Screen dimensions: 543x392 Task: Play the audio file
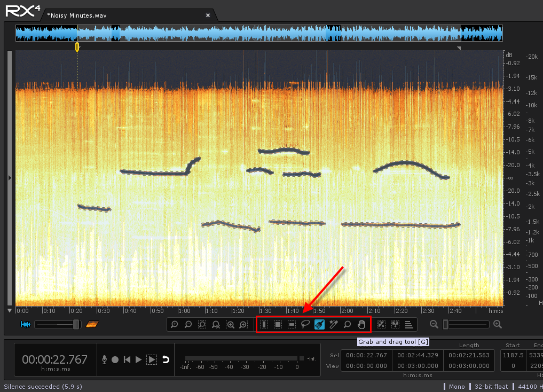click(138, 360)
